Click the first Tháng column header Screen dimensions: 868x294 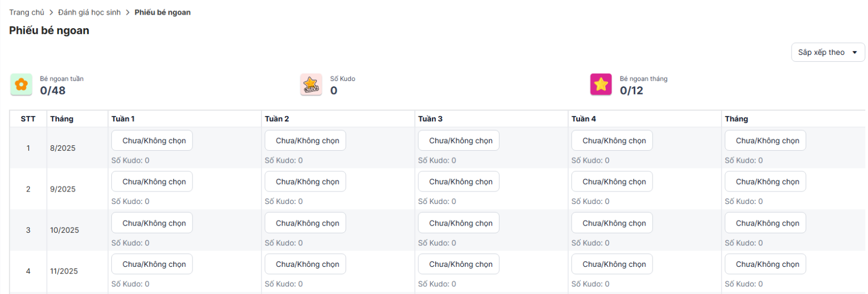(62, 119)
